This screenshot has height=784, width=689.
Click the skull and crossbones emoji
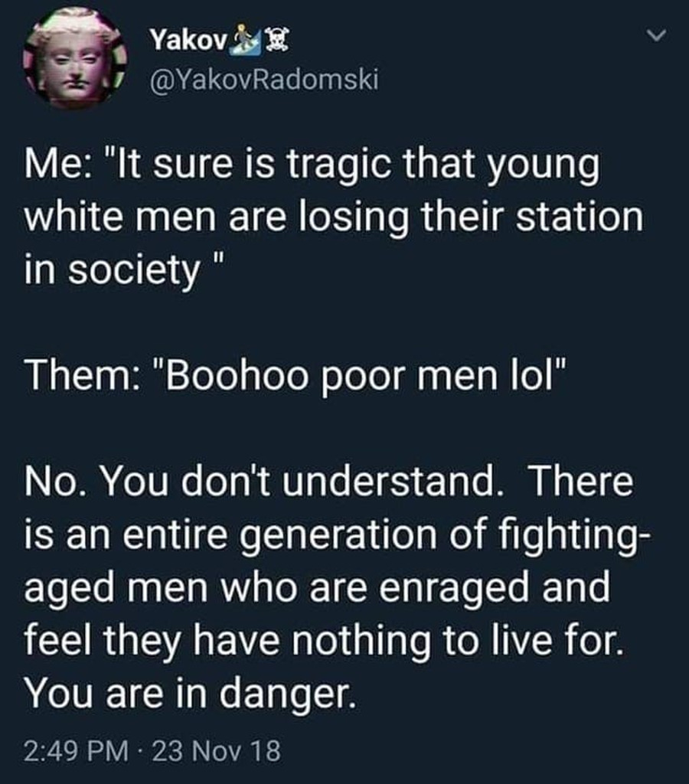[276, 40]
